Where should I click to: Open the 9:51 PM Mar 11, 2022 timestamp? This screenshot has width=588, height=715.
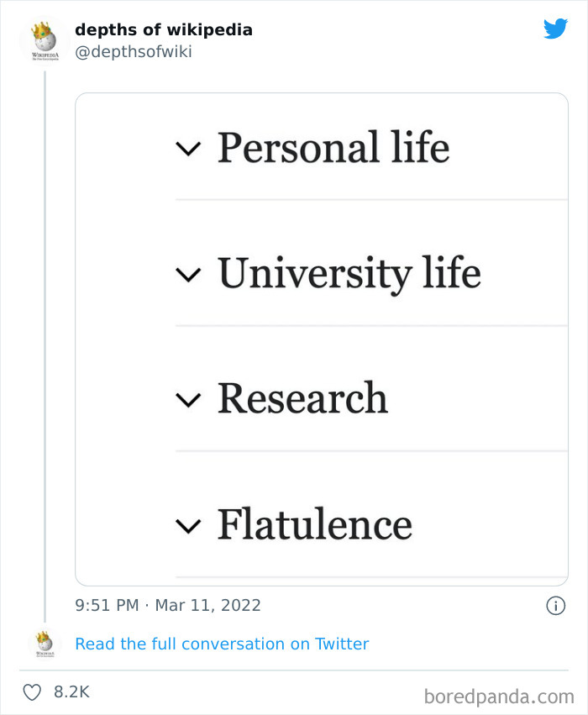pyautogui.click(x=168, y=605)
